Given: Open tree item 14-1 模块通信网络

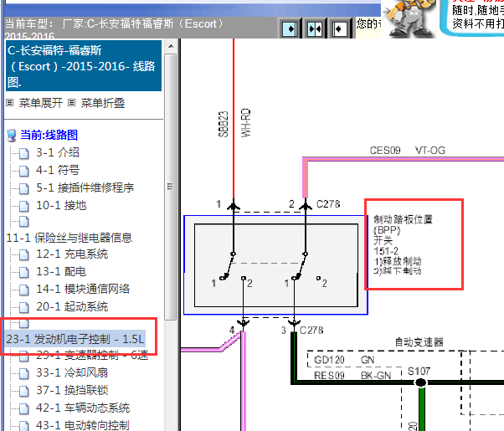Looking at the screenshot, I should pyautogui.click(x=83, y=289).
